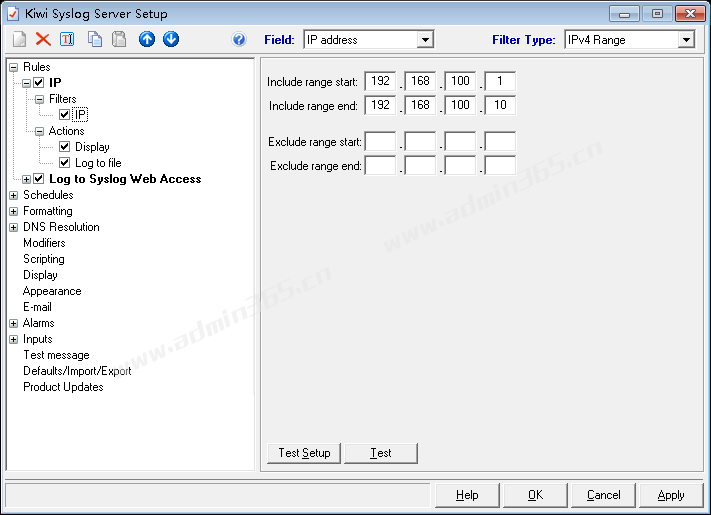Toggle the Log to file checkbox
The image size is (711, 515).
64,162
